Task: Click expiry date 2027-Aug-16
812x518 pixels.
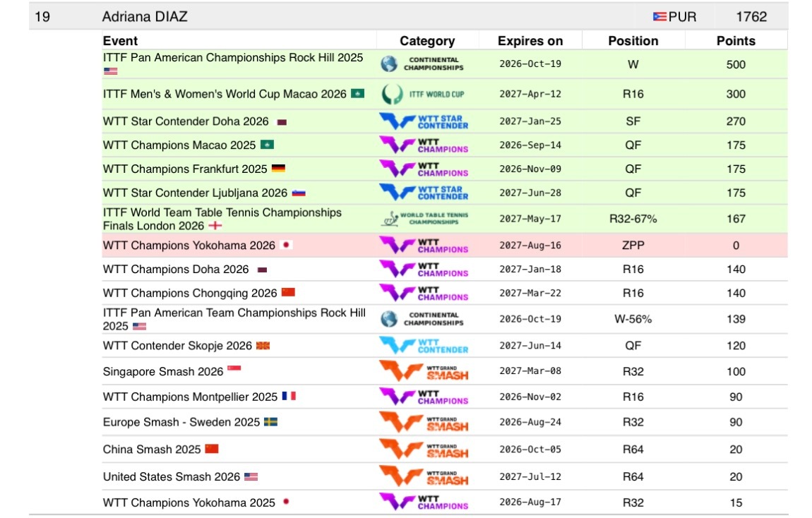Action: click(530, 246)
